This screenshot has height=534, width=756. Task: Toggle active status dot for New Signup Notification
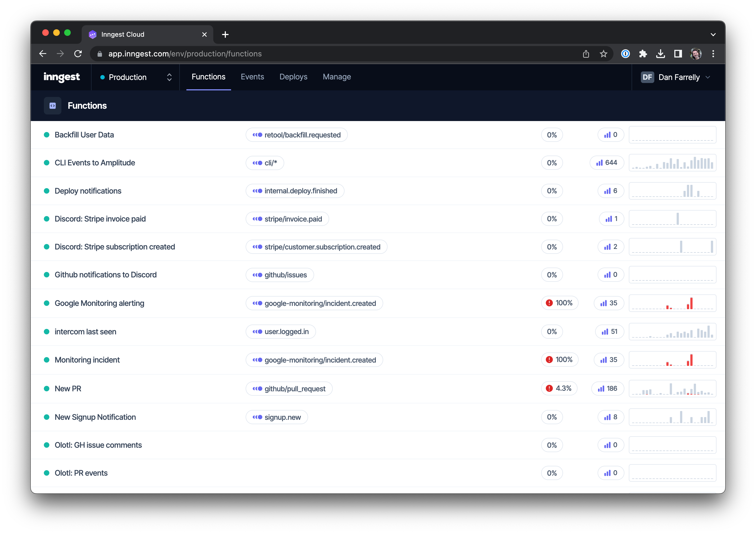(x=47, y=417)
